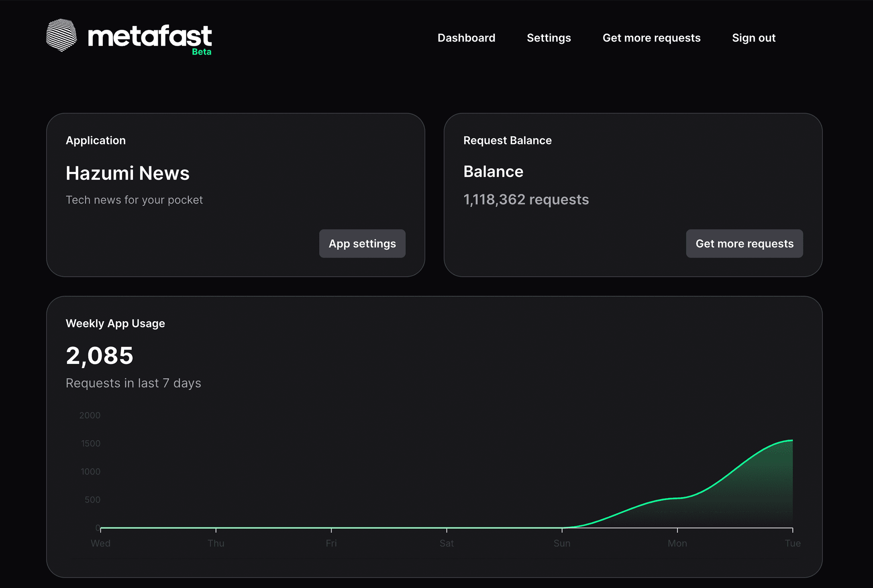
Task: Click the Weekly App Usage heading
Action: click(115, 323)
